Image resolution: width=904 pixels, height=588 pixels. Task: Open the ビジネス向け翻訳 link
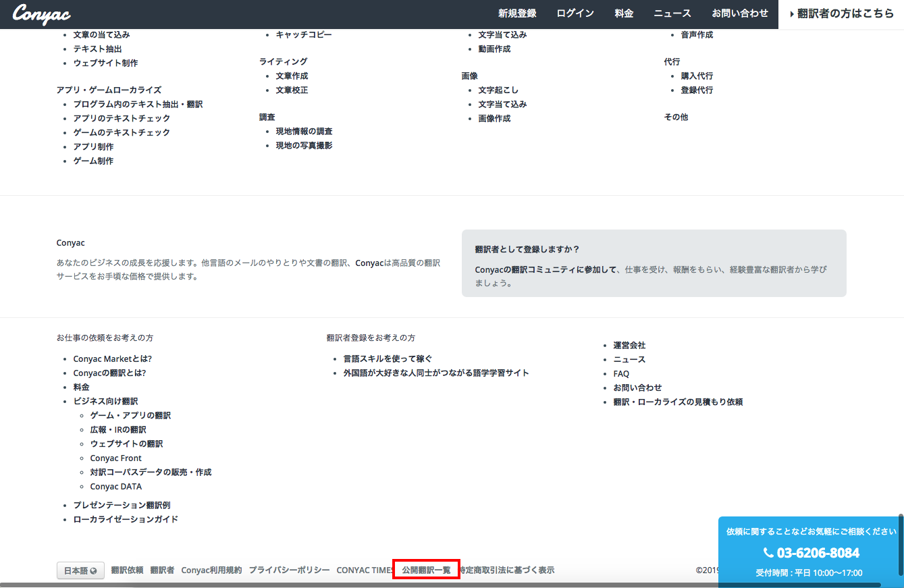pyautogui.click(x=106, y=402)
